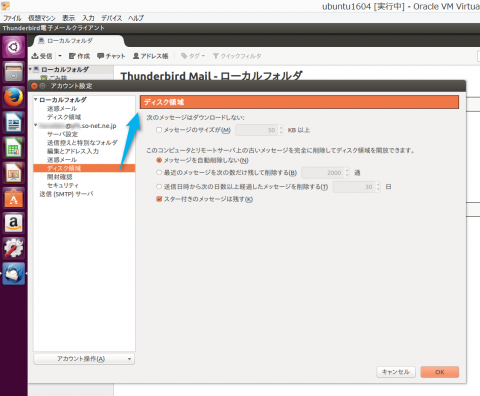Open Ubuntu Dash search launcher
480x396 pixels.
tap(13, 47)
